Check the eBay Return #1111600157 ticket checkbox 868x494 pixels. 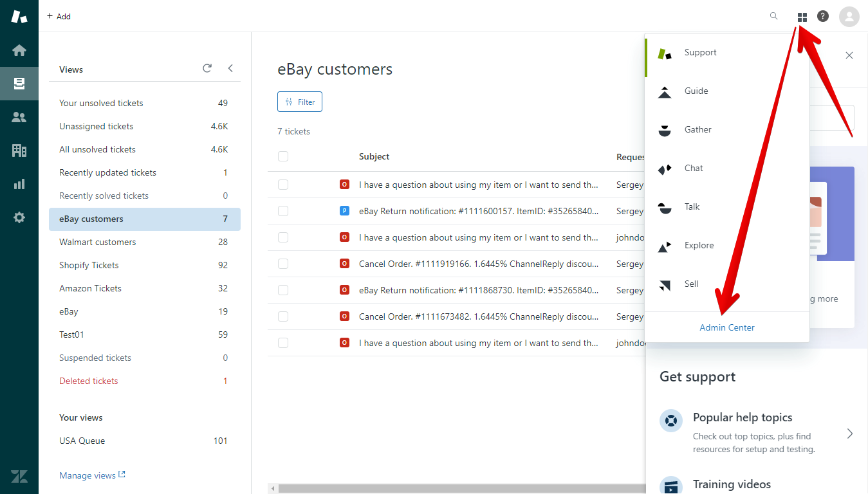click(x=283, y=211)
